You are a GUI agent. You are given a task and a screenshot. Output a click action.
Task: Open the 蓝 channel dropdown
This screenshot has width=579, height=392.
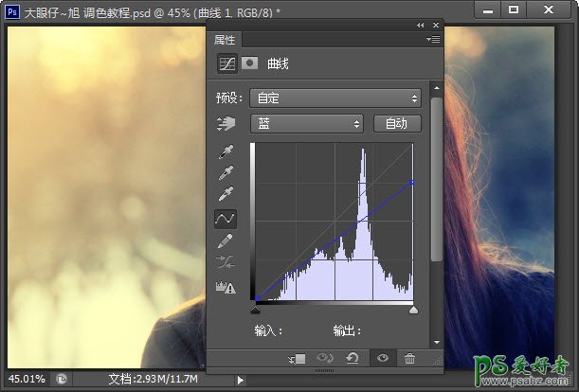point(307,123)
